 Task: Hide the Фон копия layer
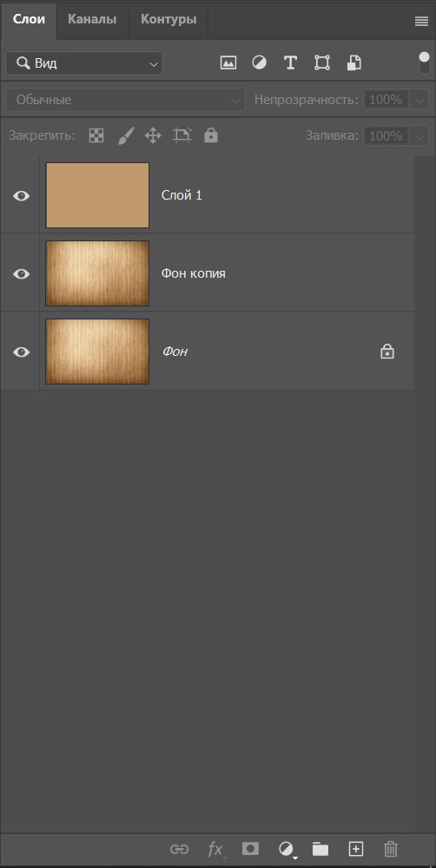click(21, 273)
